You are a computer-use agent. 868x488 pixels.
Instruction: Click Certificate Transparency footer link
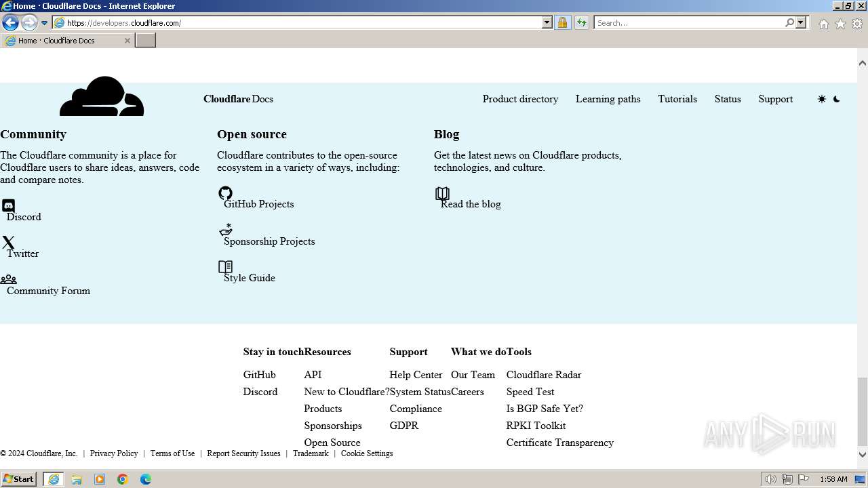[x=559, y=443]
